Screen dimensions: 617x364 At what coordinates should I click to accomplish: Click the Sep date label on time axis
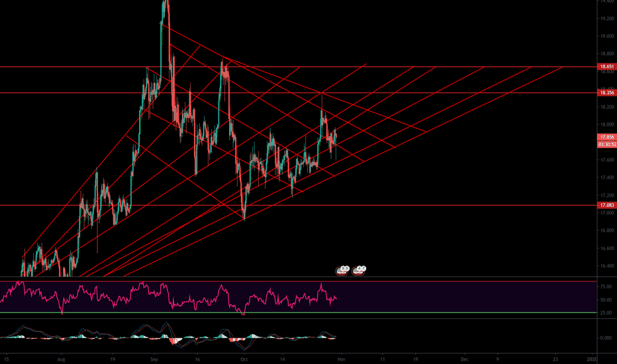click(154, 359)
